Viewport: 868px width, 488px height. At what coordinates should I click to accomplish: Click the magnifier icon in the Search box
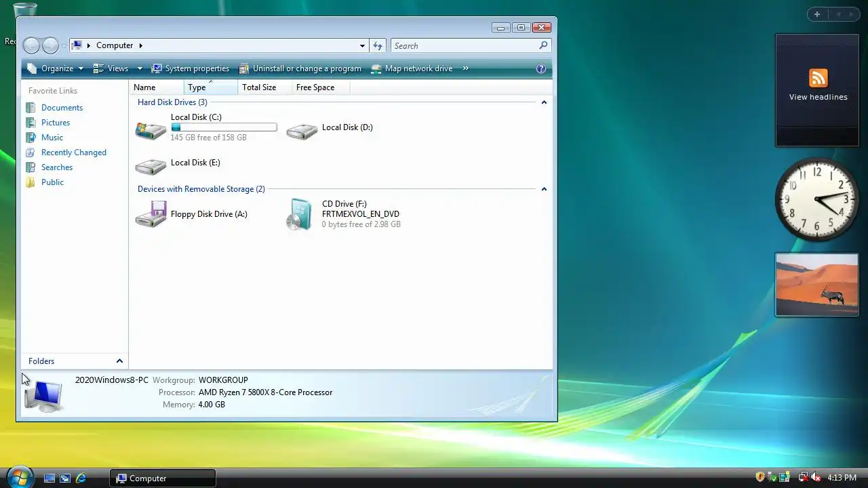(543, 45)
